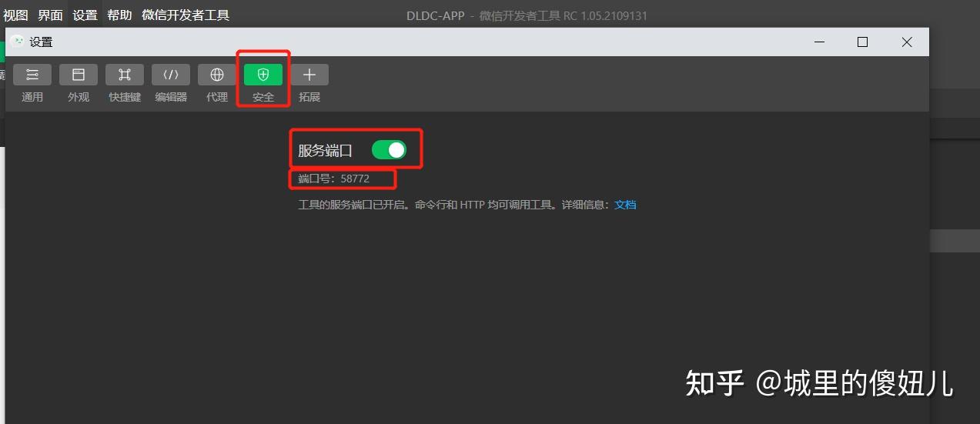This screenshot has width=980, height=424.
Task: Select the 外观 appearance settings icon
Action: click(79, 75)
